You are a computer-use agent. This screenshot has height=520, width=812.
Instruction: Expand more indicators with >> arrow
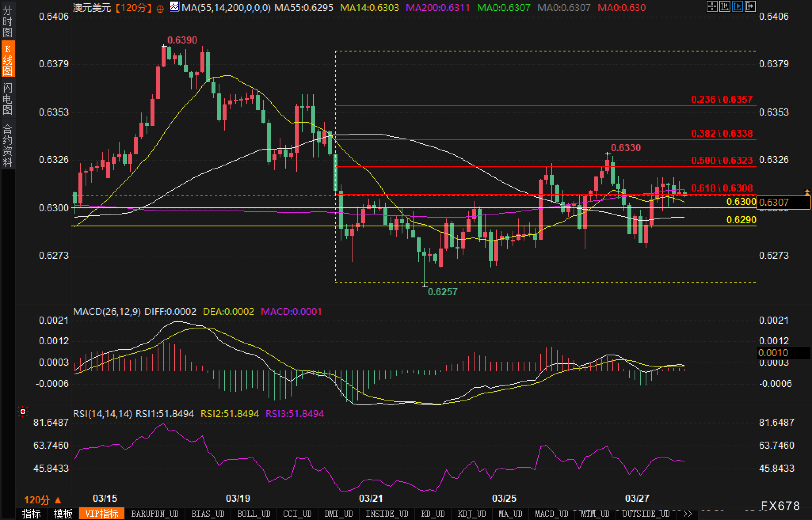(687, 514)
